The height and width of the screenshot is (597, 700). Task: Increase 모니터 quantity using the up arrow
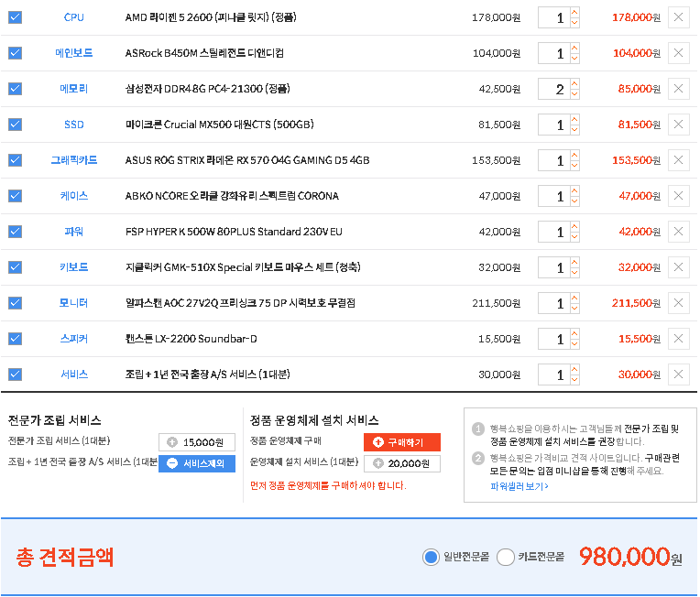(574, 298)
